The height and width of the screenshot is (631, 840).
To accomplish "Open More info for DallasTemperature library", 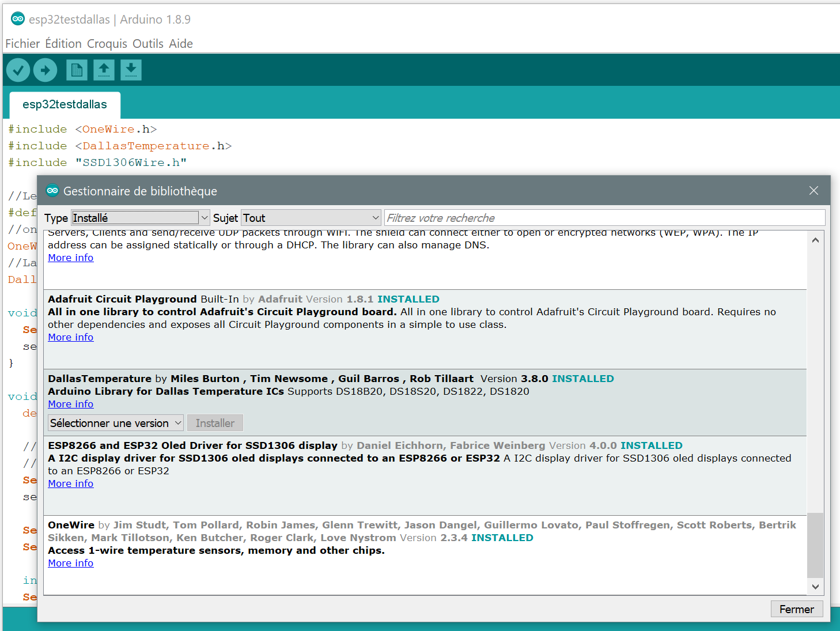I will coord(70,404).
